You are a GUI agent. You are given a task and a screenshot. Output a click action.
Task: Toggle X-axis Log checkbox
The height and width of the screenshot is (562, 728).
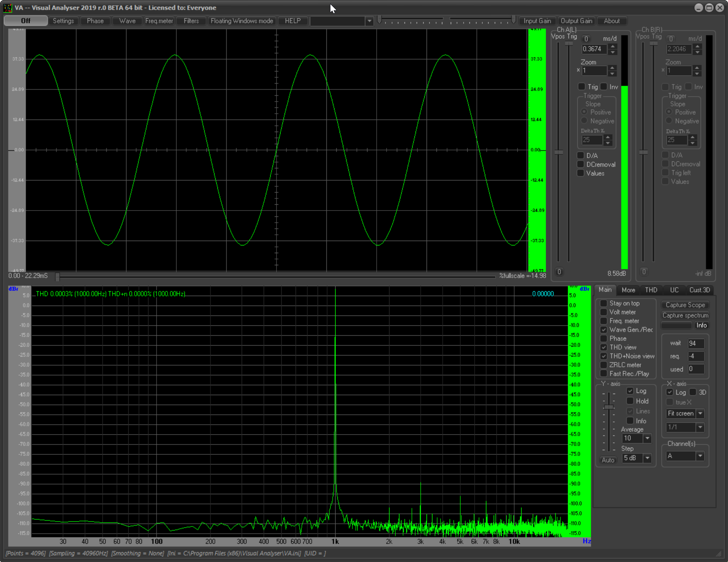point(670,392)
